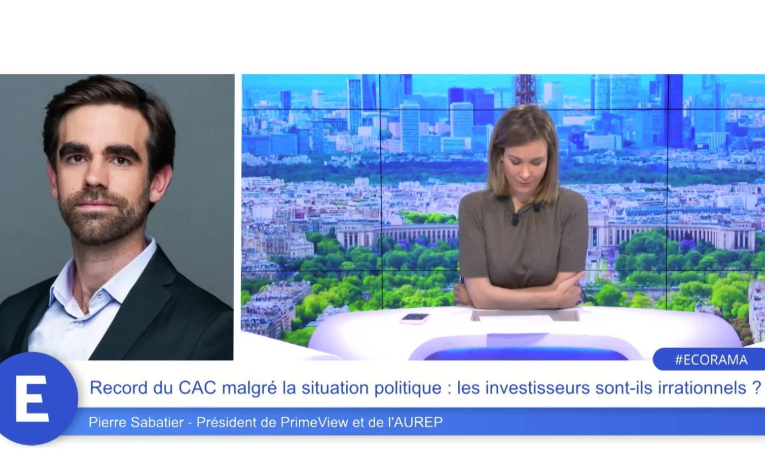Viewport: 765px width, 456px height.
Task: Click the glowing blue panel under the desk
Action: point(525,354)
